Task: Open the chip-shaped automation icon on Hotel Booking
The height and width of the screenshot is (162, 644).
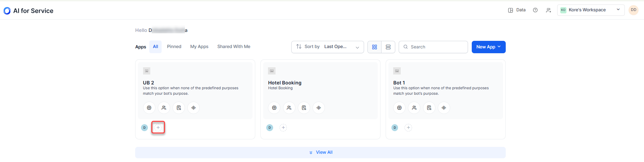Action: pos(274,108)
